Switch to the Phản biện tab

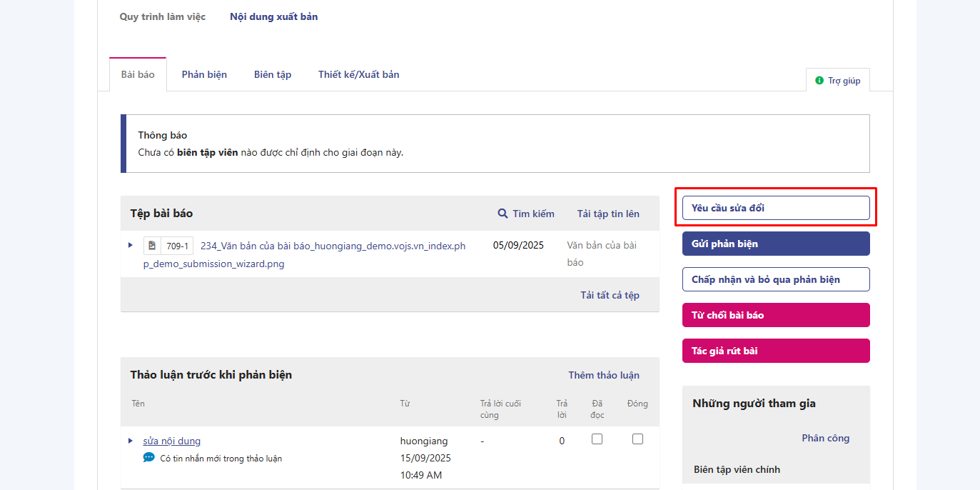pos(204,74)
